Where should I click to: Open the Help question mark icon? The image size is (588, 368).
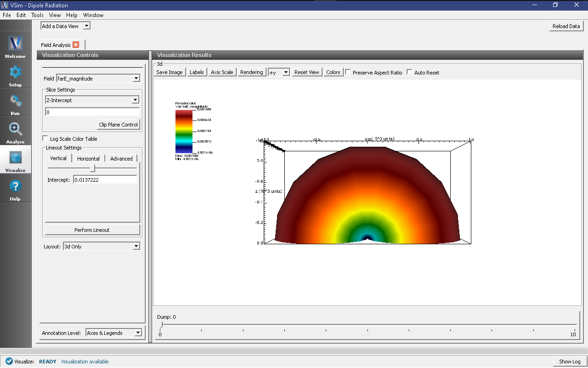coord(15,189)
